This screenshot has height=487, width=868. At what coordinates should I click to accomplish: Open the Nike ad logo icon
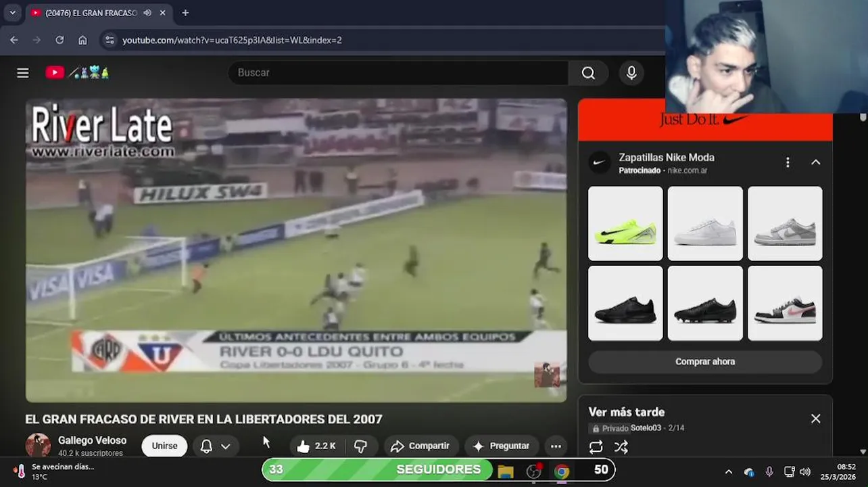pos(599,162)
